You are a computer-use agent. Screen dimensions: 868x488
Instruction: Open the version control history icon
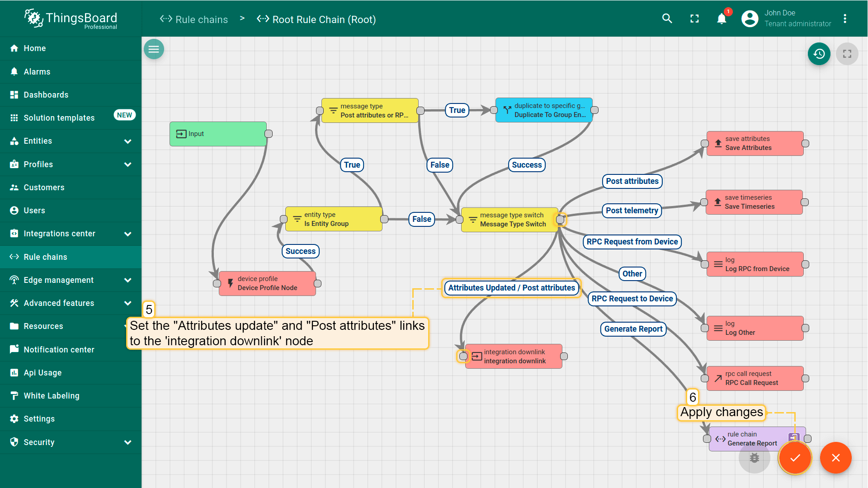819,54
